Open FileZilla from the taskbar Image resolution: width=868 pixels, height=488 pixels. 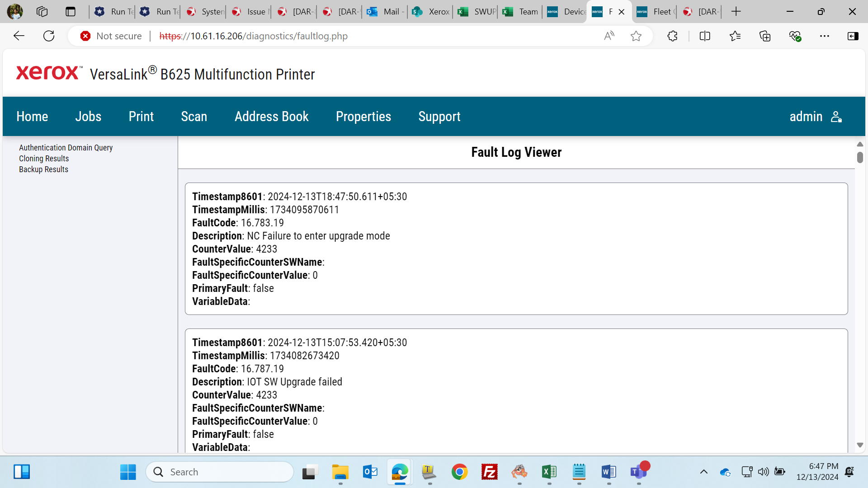pos(490,472)
